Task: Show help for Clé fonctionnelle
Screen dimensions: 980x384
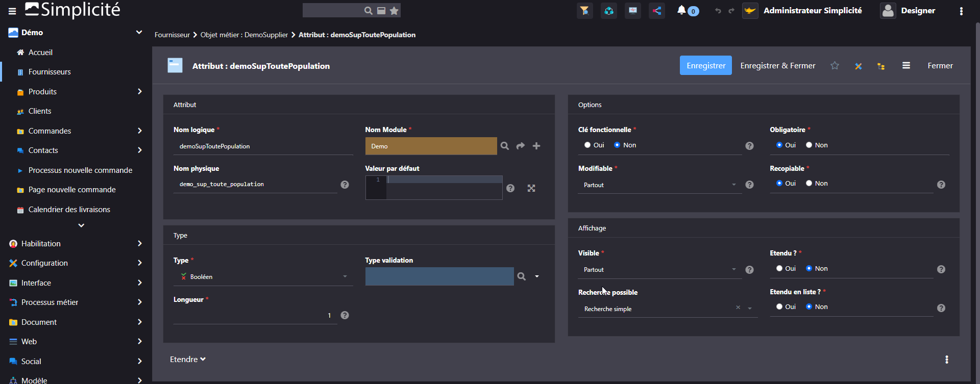Action: coord(749,146)
